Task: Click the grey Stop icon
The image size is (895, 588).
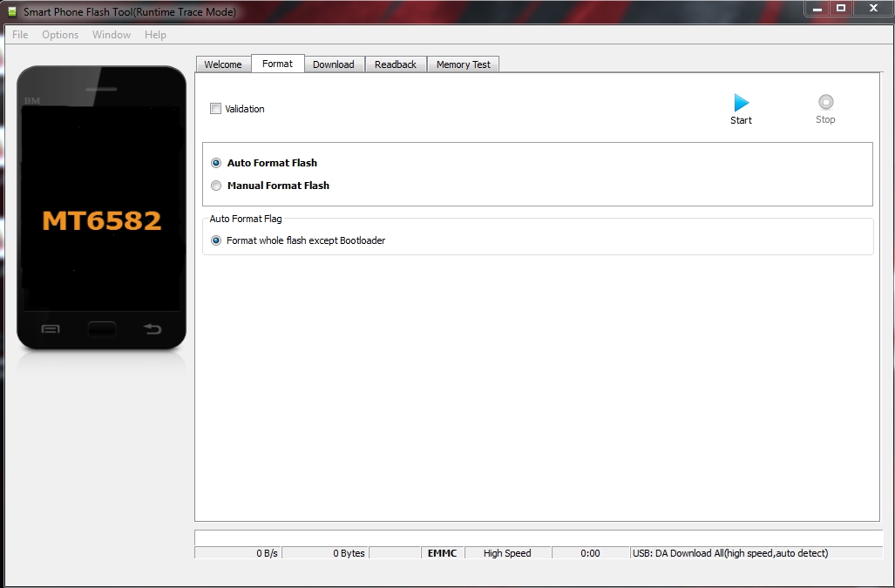Action: coord(825,102)
